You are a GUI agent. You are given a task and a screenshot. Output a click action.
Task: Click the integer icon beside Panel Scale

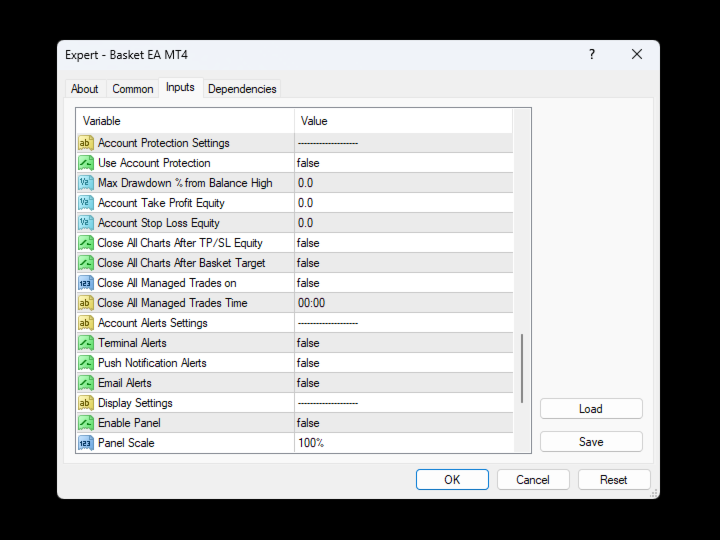[85, 443]
